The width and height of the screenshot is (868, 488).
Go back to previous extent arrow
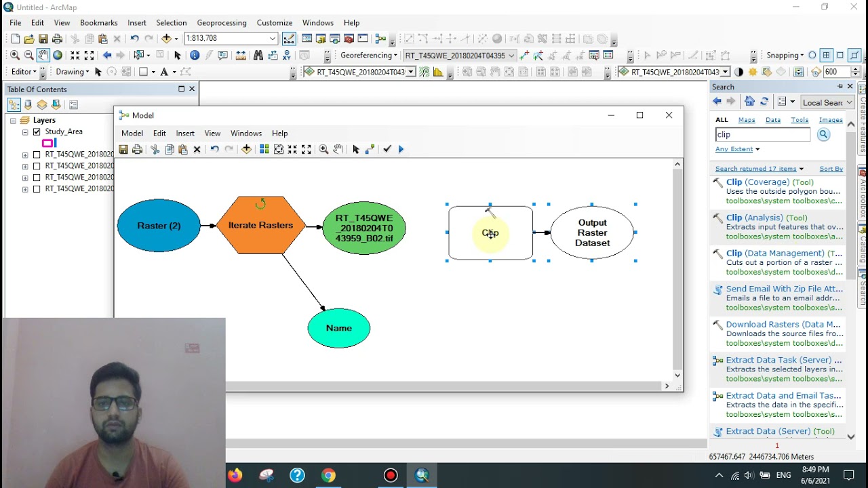point(107,55)
